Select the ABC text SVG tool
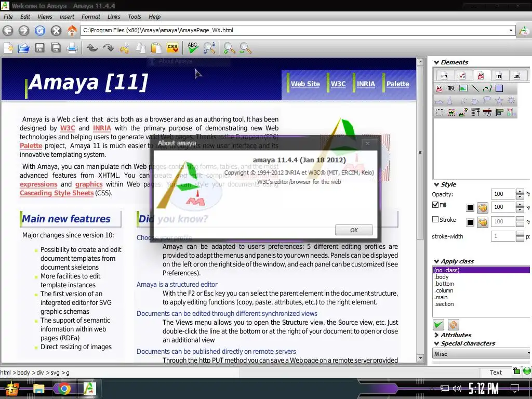This screenshot has width=532, height=399. (451, 88)
